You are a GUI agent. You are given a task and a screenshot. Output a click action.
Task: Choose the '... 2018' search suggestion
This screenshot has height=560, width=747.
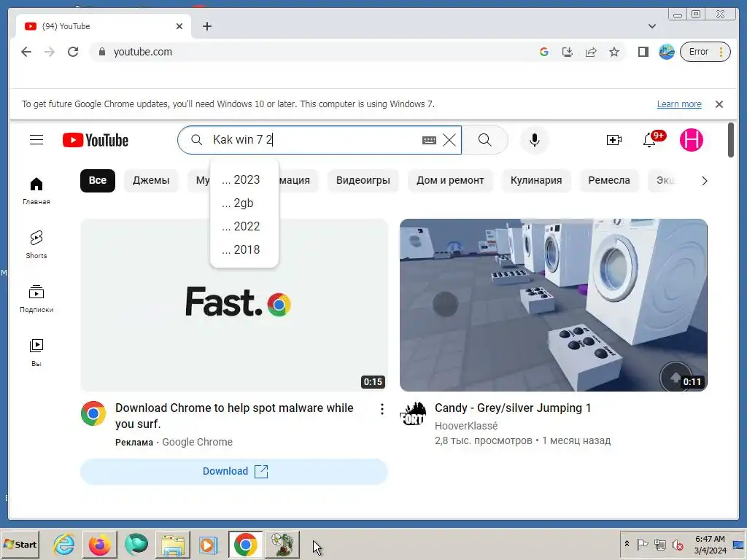pos(244,249)
